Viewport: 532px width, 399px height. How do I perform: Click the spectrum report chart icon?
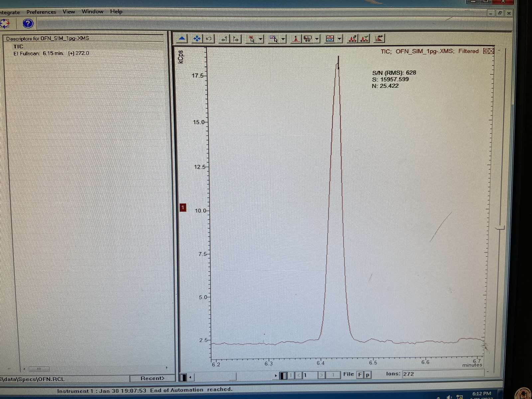379,39
